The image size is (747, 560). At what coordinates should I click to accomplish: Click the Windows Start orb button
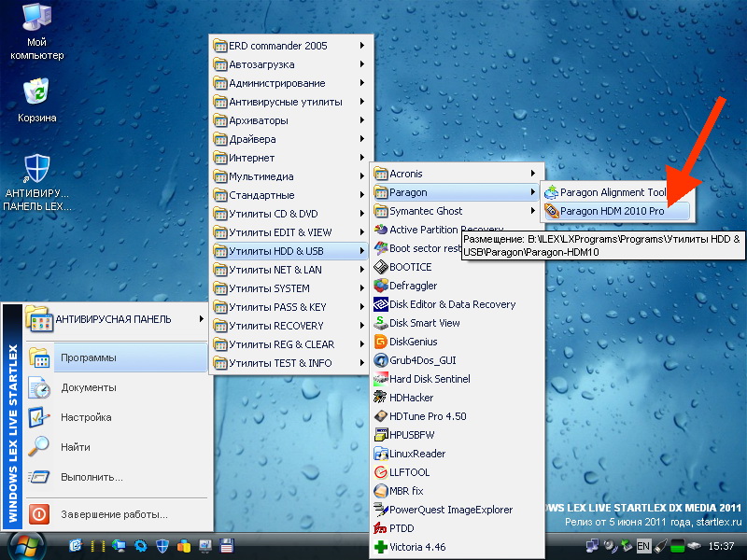(x=27, y=545)
